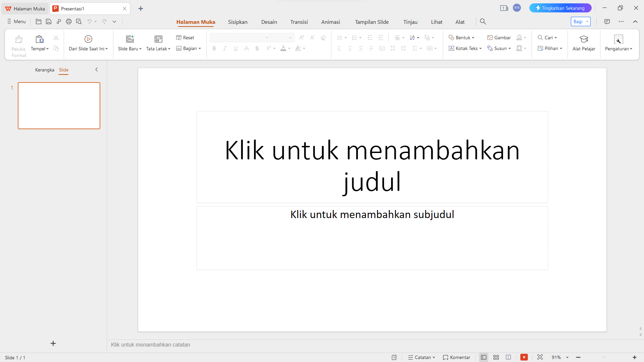Open the Bentuk shapes dropdown

(462, 38)
